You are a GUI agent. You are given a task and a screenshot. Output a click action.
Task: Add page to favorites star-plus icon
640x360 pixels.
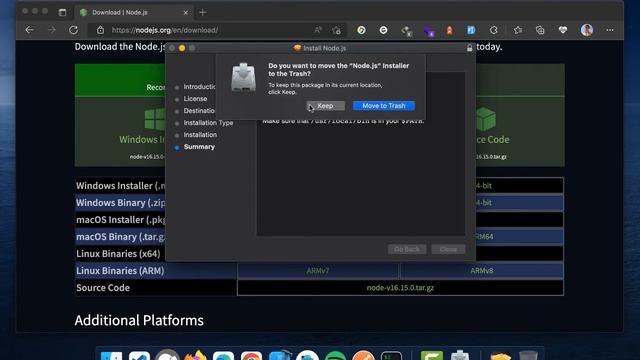click(x=336, y=30)
